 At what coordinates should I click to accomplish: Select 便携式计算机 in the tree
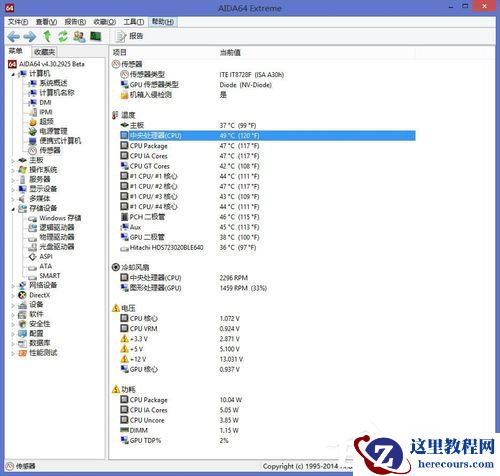60,141
